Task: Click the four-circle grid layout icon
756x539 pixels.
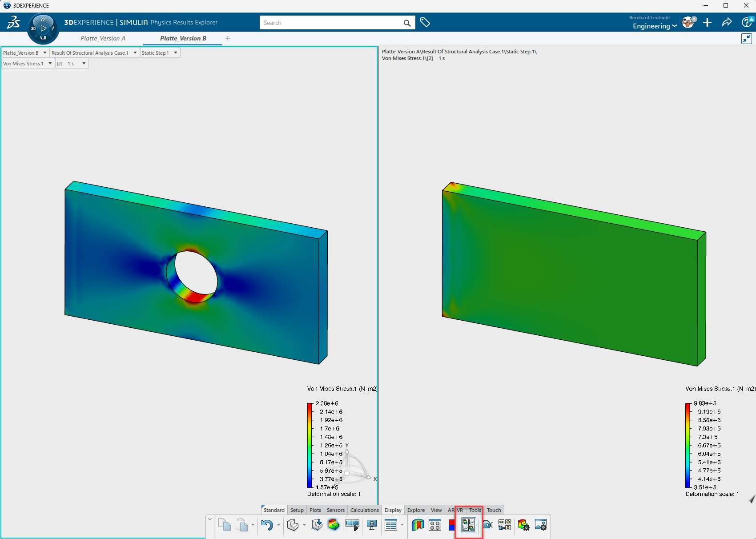Action: click(x=435, y=525)
